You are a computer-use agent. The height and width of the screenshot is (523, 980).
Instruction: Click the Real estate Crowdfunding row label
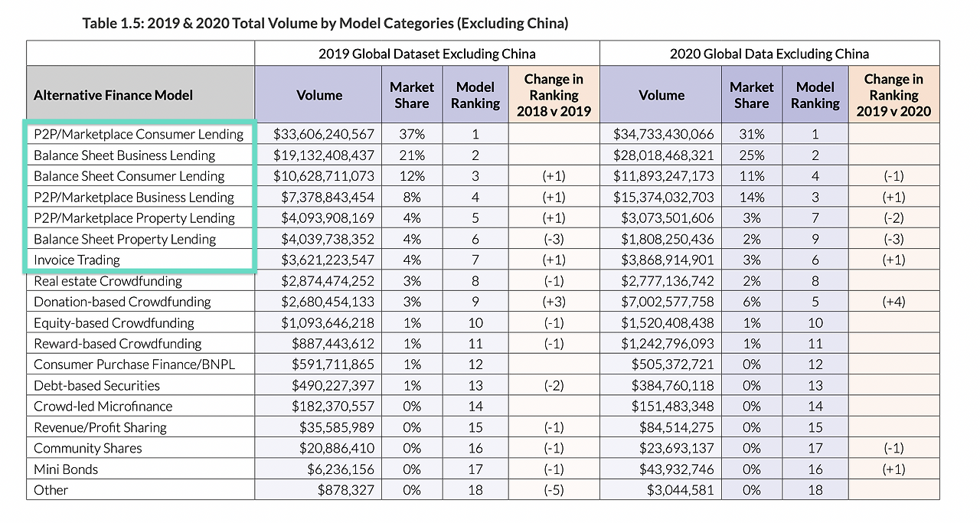coord(108,281)
